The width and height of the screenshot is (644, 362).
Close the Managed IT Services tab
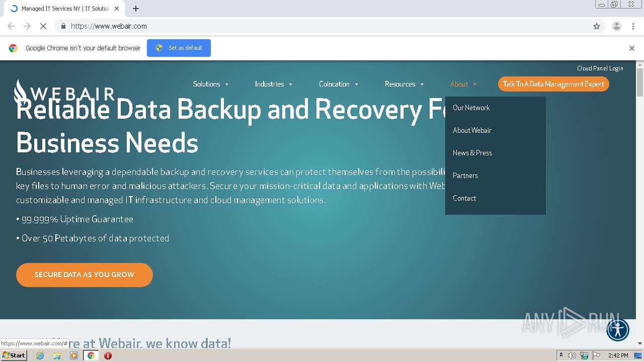pos(117,9)
